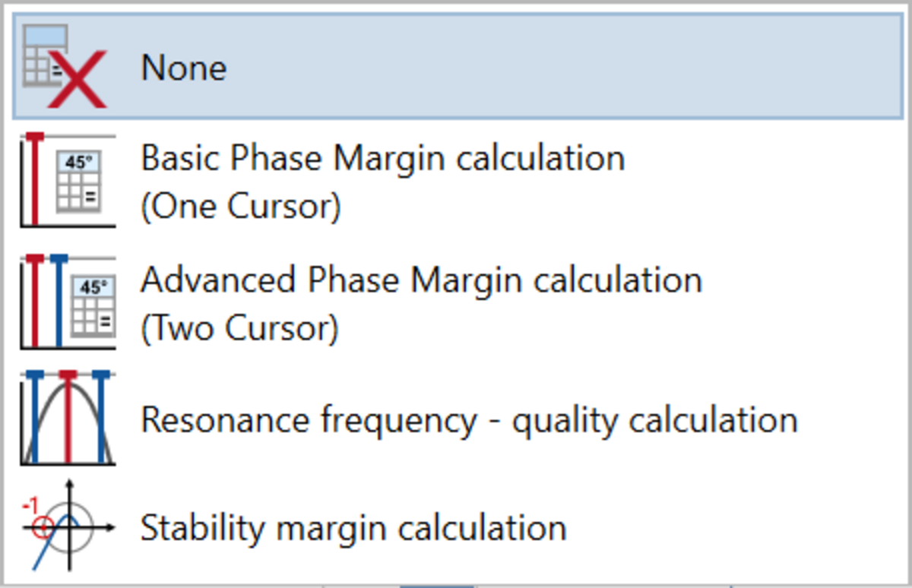Click the red -1 circle marker in the stability icon
The height and width of the screenshot is (588, 912).
43,525
